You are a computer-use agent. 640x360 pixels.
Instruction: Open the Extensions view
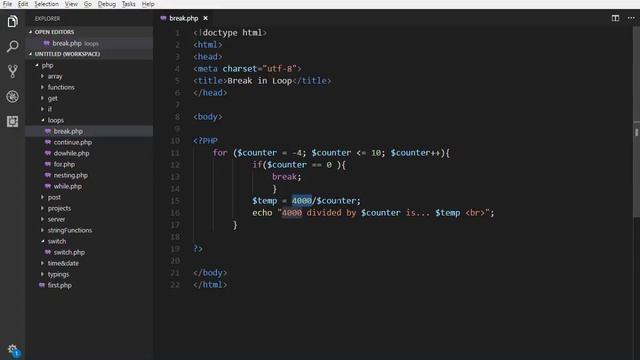[x=13, y=122]
